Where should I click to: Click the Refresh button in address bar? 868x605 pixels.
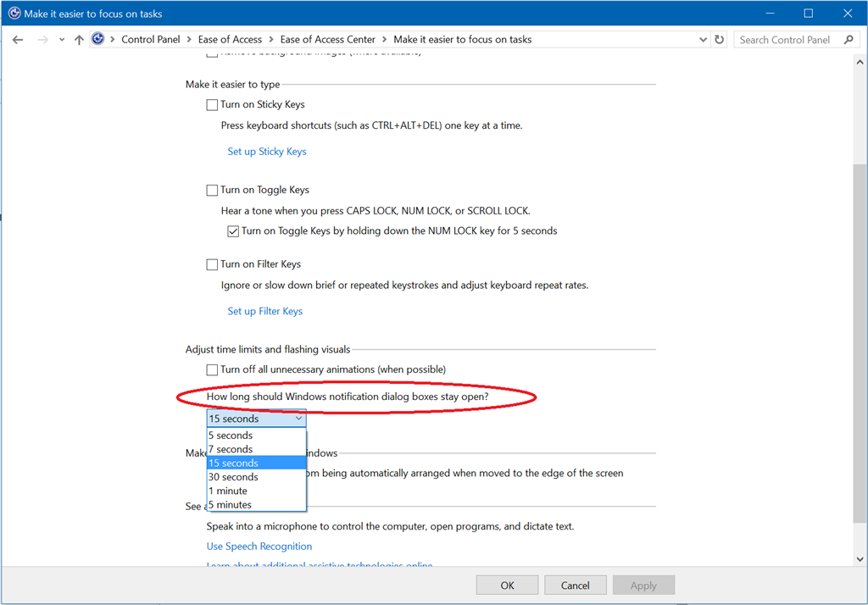tap(719, 40)
